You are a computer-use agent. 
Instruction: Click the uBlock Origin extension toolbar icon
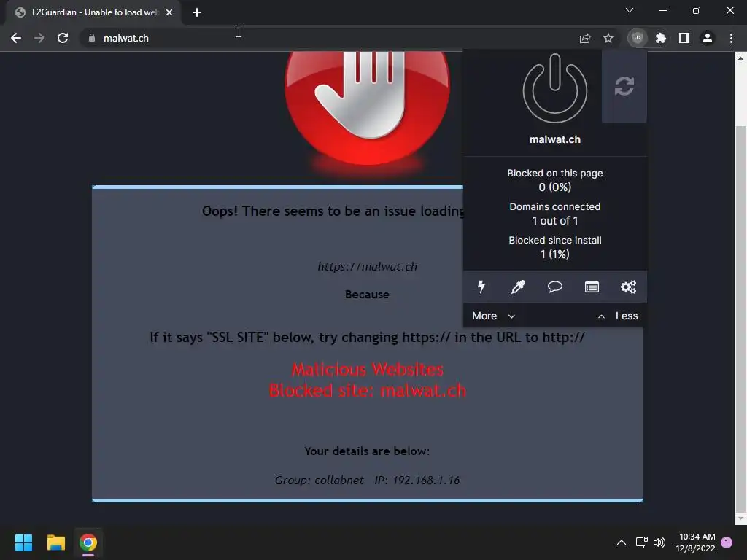[x=638, y=38]
